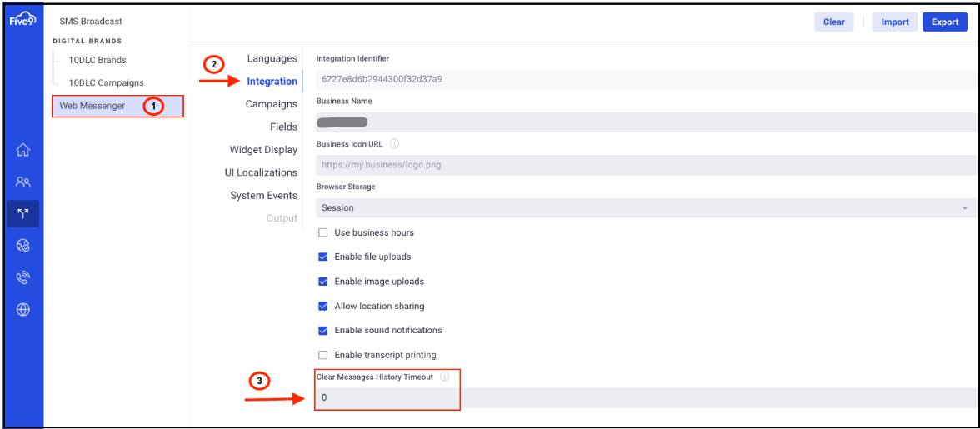
Task: Open the phone call sidebar icon
Action: coord(23,278)
